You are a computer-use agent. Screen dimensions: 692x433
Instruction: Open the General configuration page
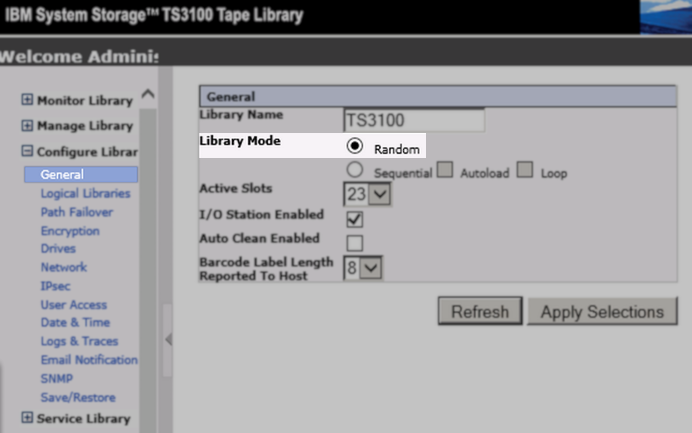[x=81, y=174]
